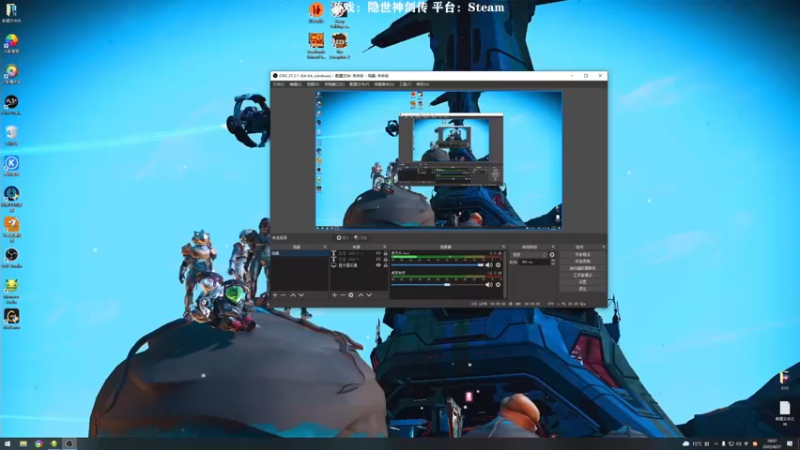
Task: Toggle lock on second text source
Action: (x=386, y=259)
